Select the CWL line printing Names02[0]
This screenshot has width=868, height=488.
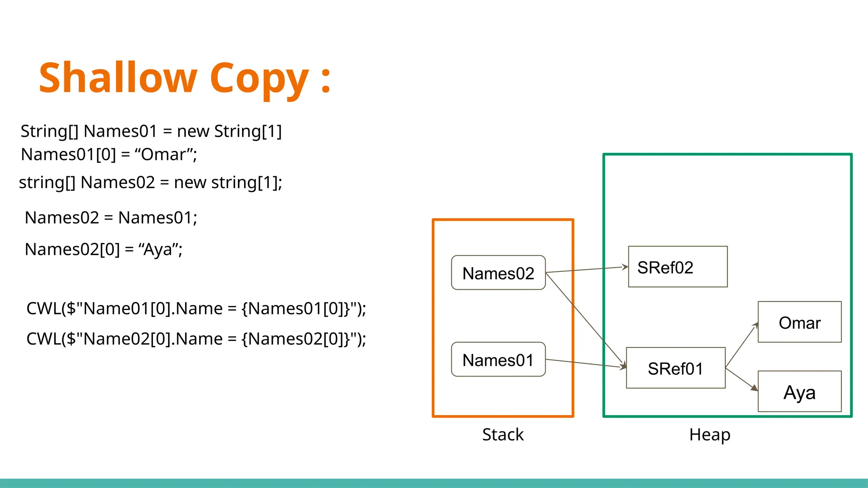coord(196,339)
